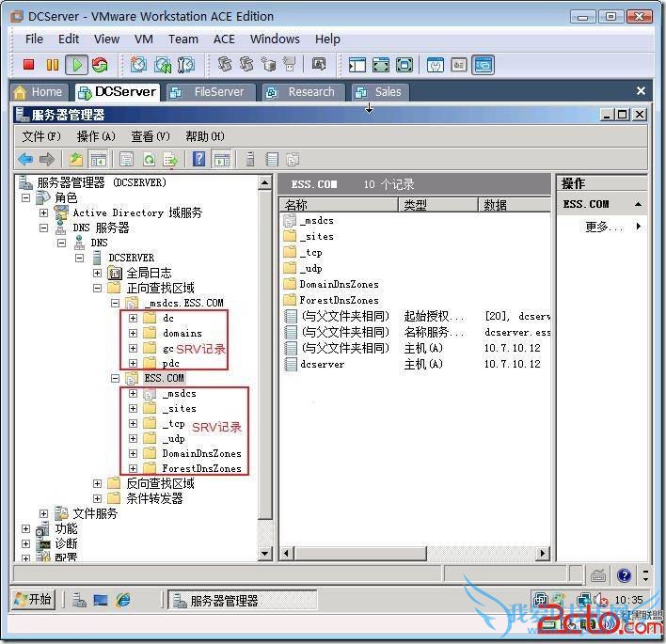Open the VM menu
666x644 pixels.
[x=144, y=39]
